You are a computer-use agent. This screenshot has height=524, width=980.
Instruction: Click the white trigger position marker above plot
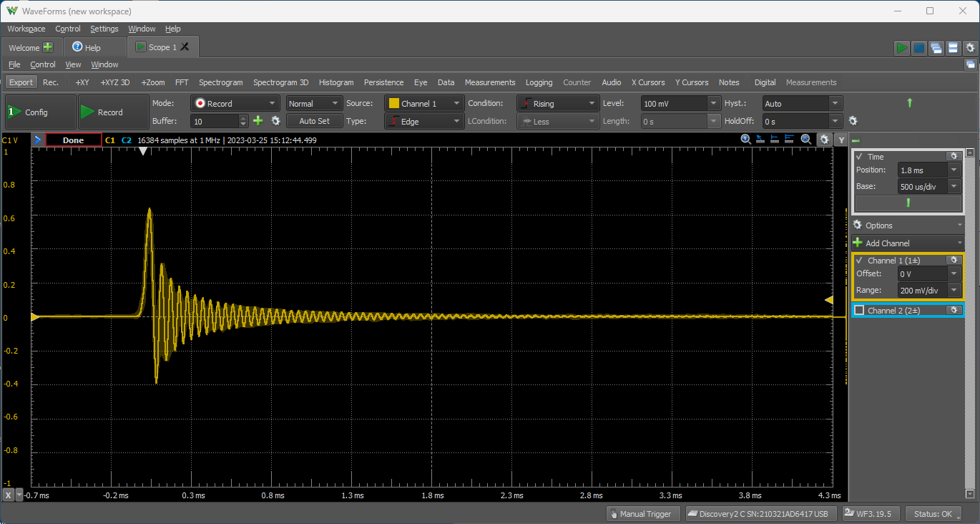coord(143,151)
